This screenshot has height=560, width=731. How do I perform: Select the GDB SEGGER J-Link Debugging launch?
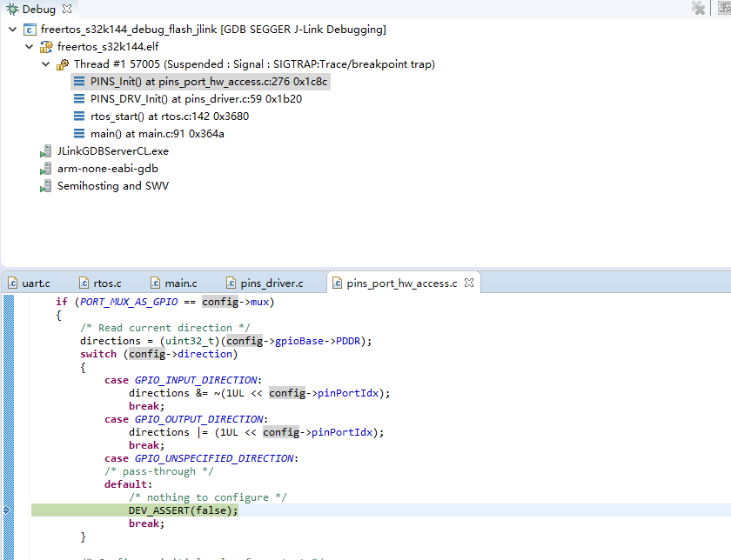click(213, 30)
